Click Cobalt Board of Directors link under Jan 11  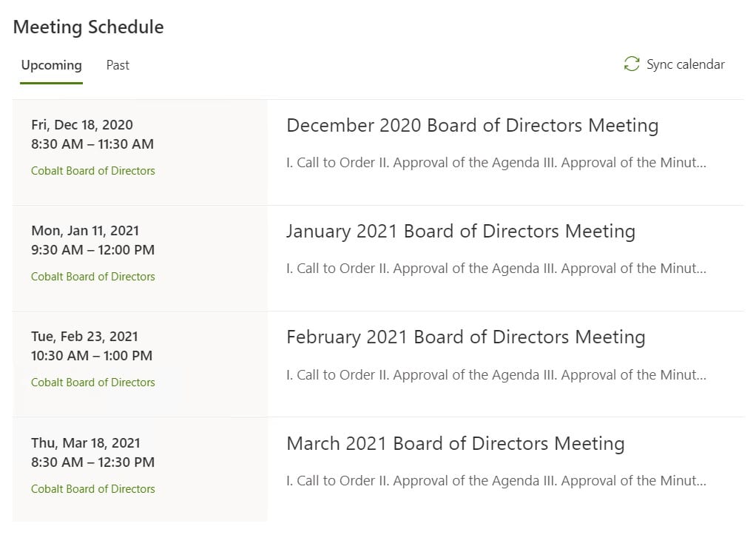(x=93, y=277)
